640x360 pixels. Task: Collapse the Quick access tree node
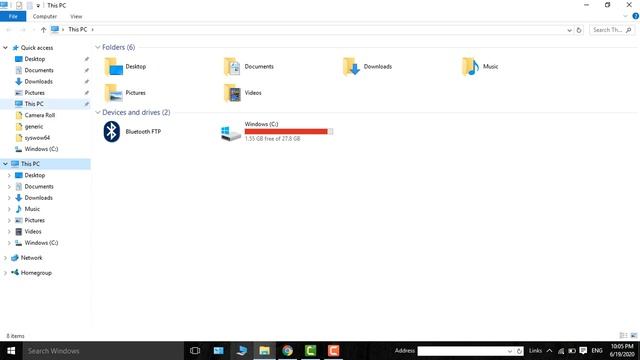(5, 48)
